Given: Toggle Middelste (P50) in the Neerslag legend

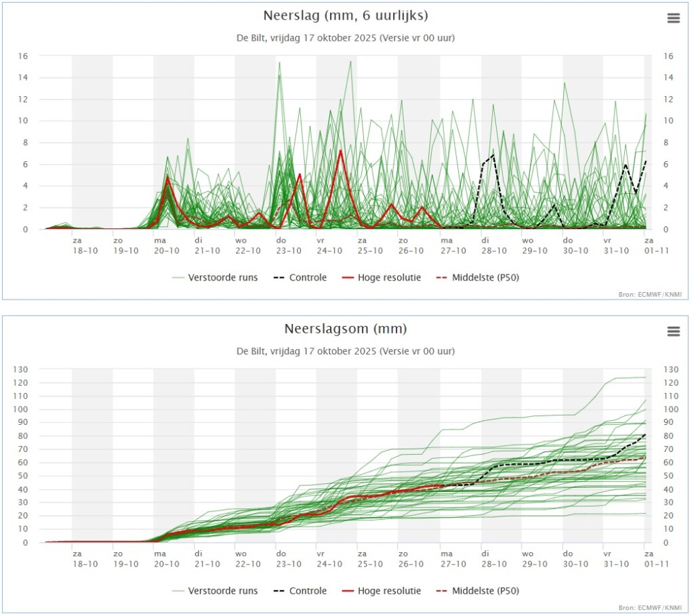Looking at the screenshot, I should point(478,277).
